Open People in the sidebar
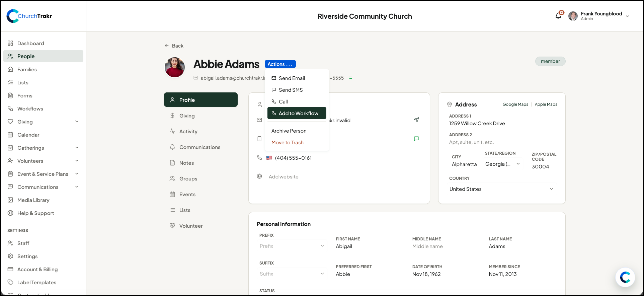The image size is (644, 296). tap(43, 56)
